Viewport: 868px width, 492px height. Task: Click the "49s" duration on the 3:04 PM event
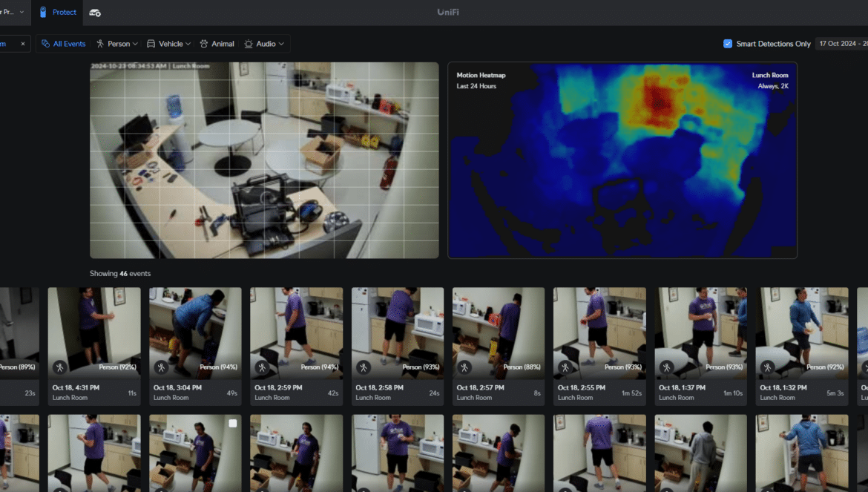(x=232, y=393)
